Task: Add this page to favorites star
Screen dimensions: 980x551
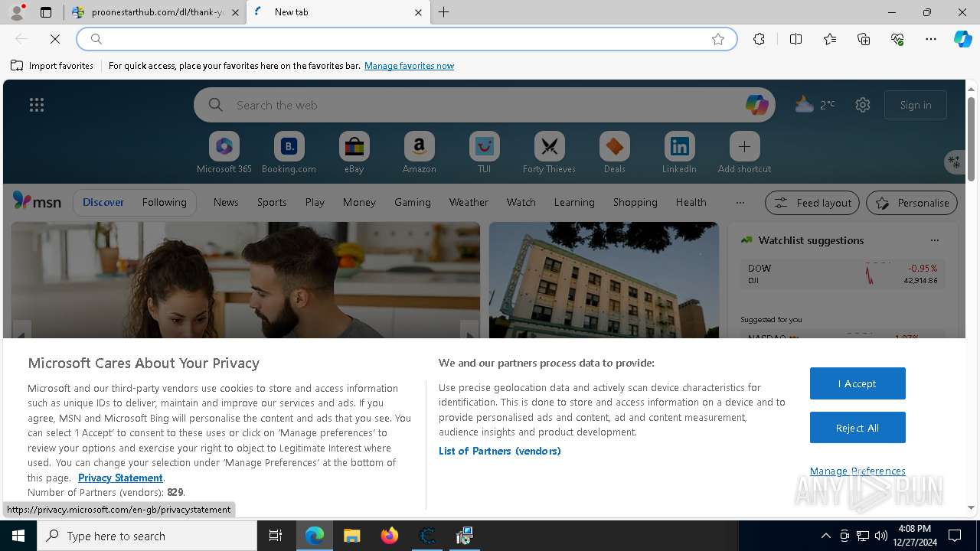Action: 718,39
